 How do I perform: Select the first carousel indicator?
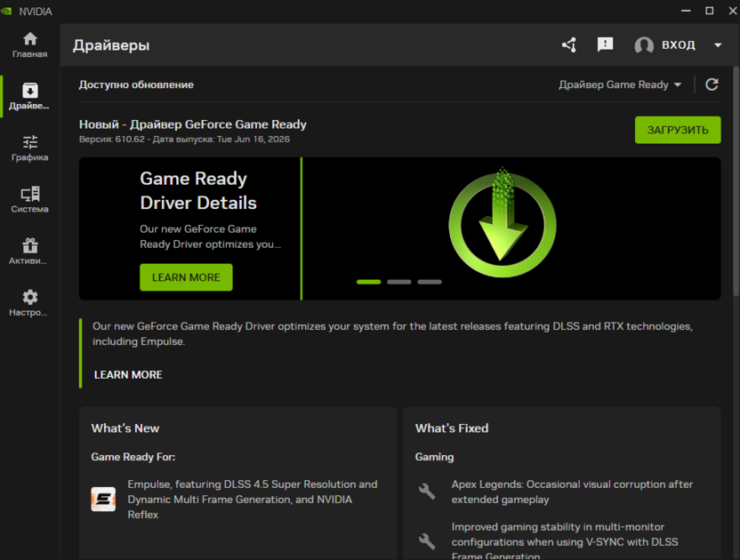click(x=368, y=282)
